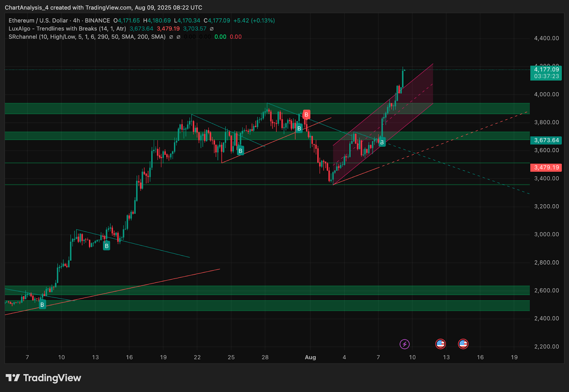This screenshot has height=392, width=569.
Task: Click the green B break marker near July 13
Action: click(x=106, y=245)
